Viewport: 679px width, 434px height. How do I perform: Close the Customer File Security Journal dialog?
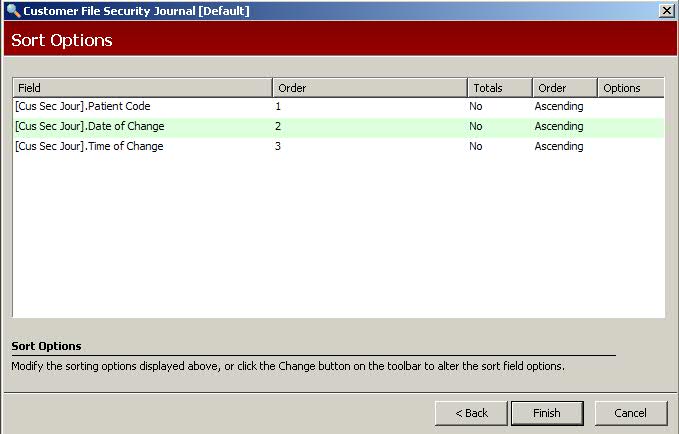pos(666,11)
